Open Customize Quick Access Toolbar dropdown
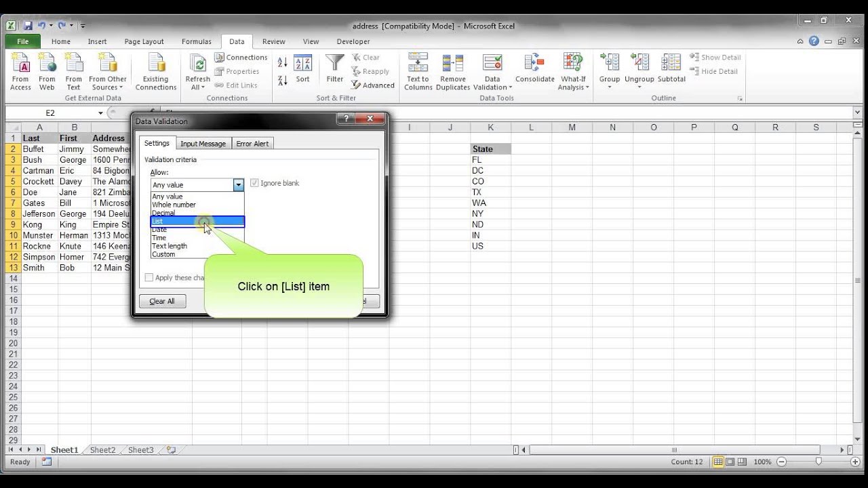 [x=83, y=26]
